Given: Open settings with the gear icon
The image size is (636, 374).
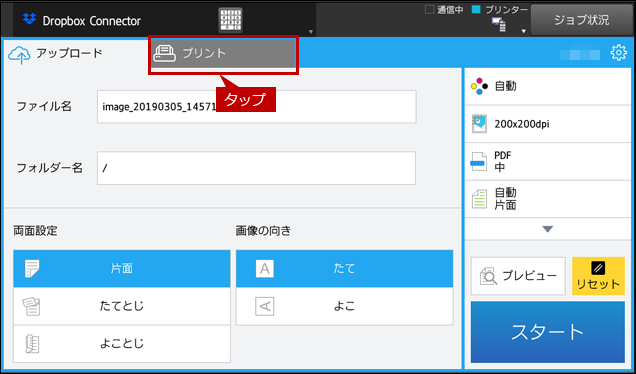Looking at the screenshot, I should 618,53.
